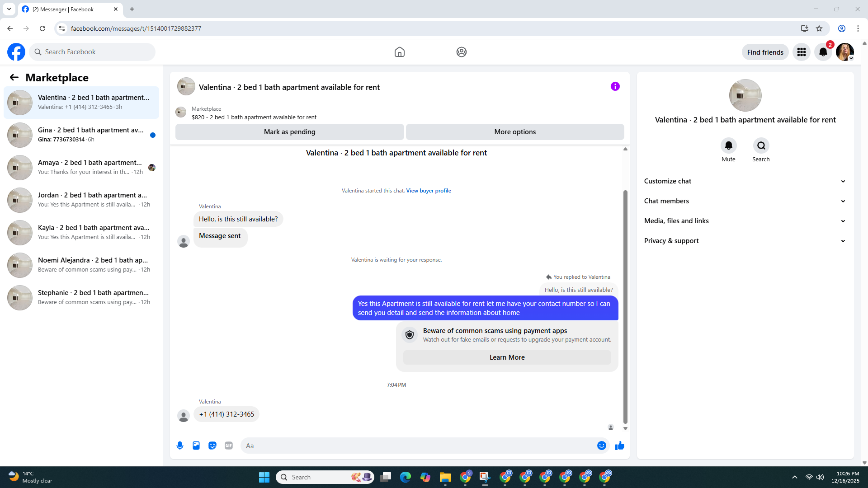The image size is (868, 488).
Task: Open Kayla conversation in list
Action: (81, 233)
